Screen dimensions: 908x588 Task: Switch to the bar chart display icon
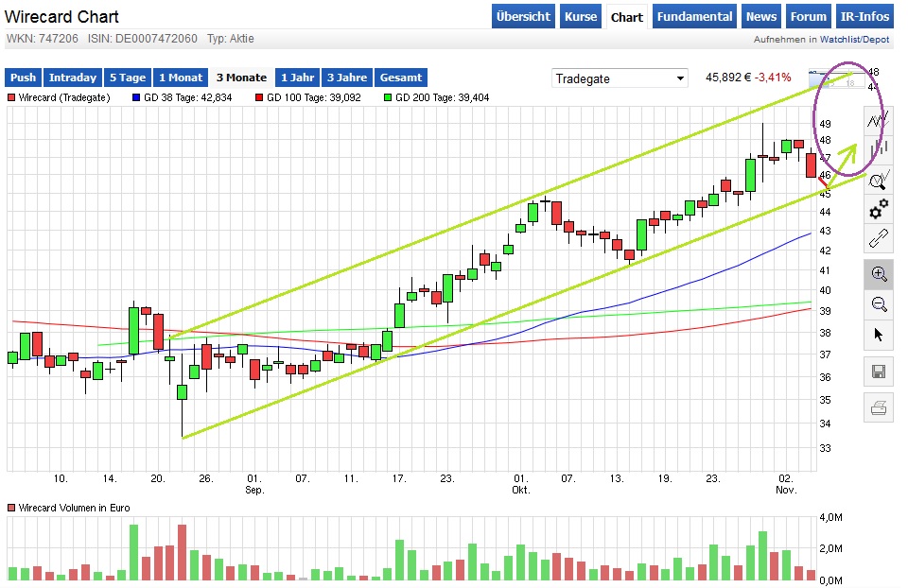[x=878, y=147]
